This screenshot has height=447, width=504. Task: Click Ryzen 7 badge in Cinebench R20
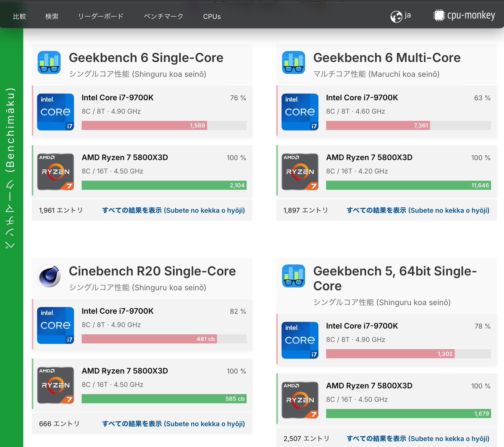(55, 385)
